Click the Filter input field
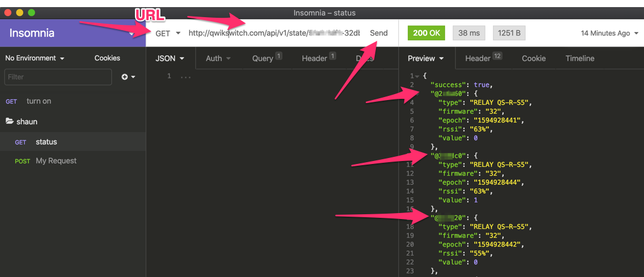Image resolution: width=644 pixels, height=277 pixels. click(x=58, y=77)
